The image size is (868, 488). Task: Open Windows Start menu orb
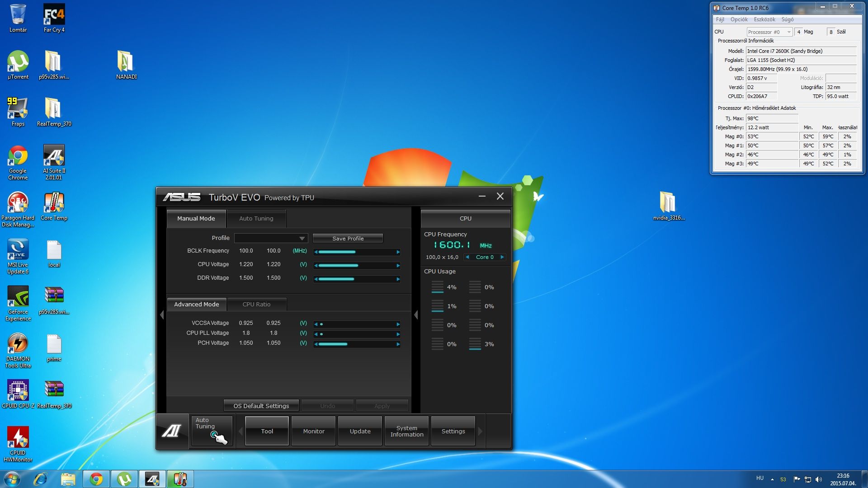pos(12,479)
